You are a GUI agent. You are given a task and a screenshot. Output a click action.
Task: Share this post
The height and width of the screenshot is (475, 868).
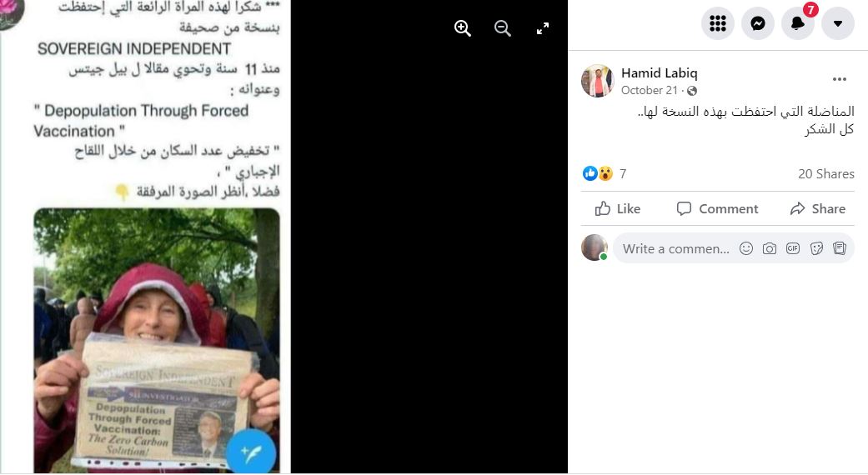818,208
